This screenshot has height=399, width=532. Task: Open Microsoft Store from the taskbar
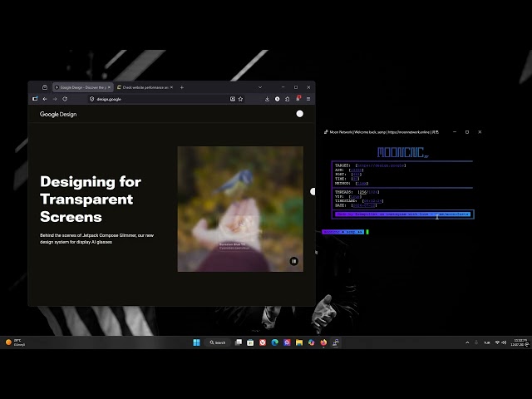[250, 342]
